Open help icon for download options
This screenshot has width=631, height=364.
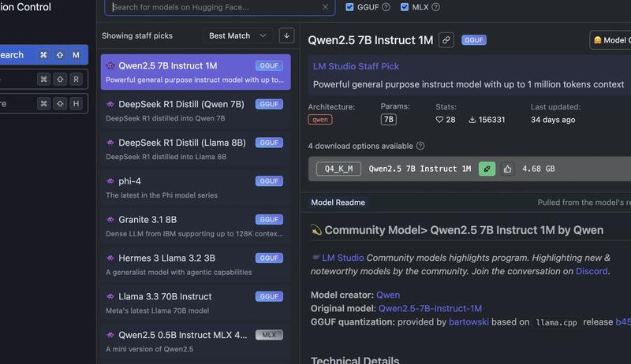pyautogui.click(x=420, y=146)
